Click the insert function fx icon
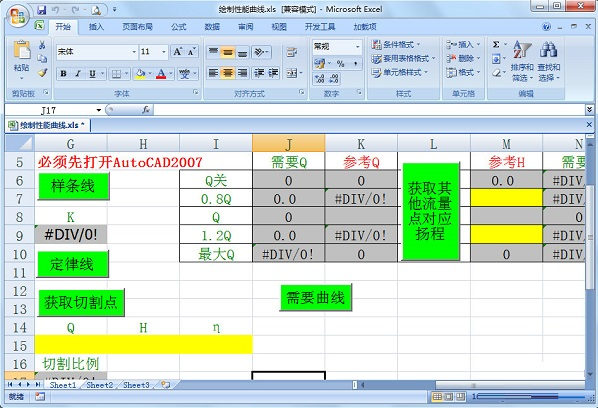 pyautogui.click(x=146, y=110)
